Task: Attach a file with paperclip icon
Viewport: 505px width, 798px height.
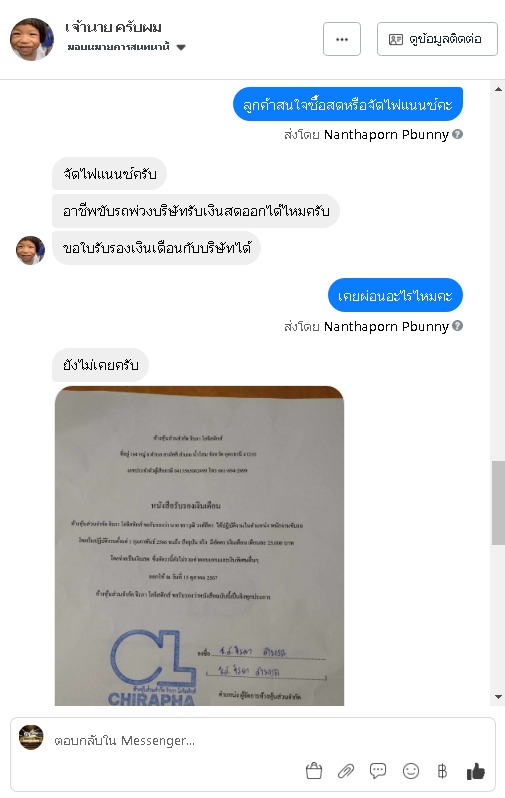Action: [x=346, y=771]
